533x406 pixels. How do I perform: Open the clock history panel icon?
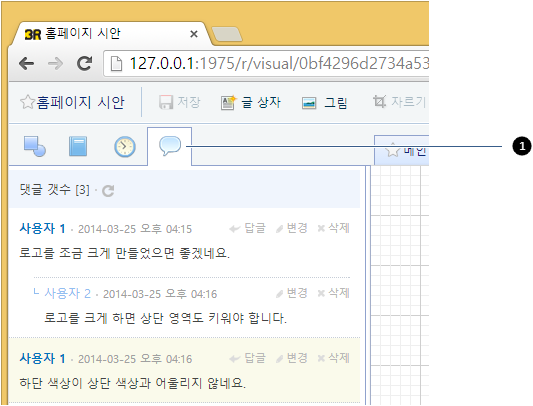point(124,147)
